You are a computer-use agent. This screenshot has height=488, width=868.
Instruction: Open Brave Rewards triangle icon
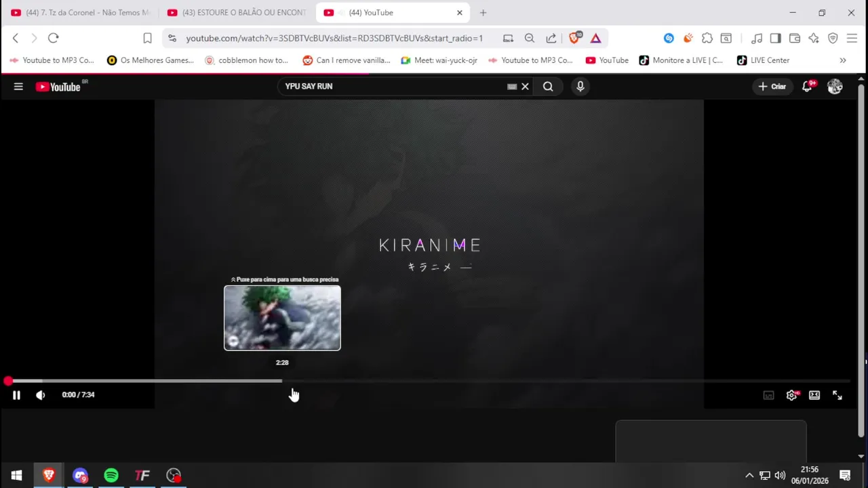tap(595, 38)
